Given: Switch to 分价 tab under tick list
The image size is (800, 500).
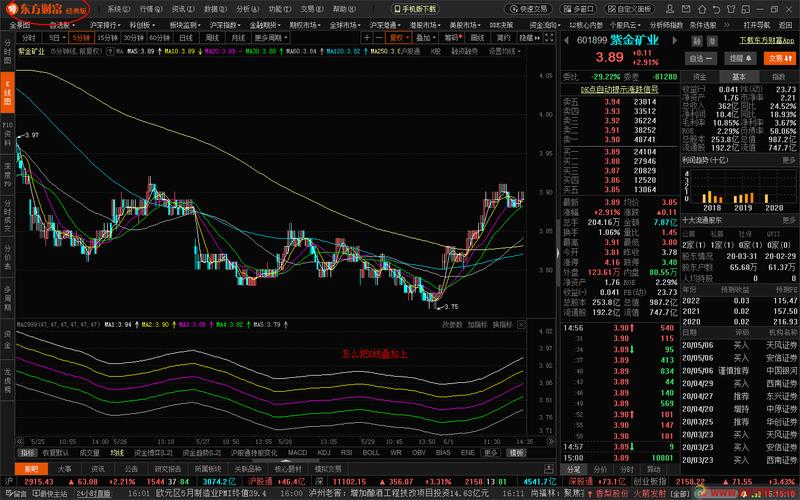Looking at the screenshot, I should coord(600,469).
